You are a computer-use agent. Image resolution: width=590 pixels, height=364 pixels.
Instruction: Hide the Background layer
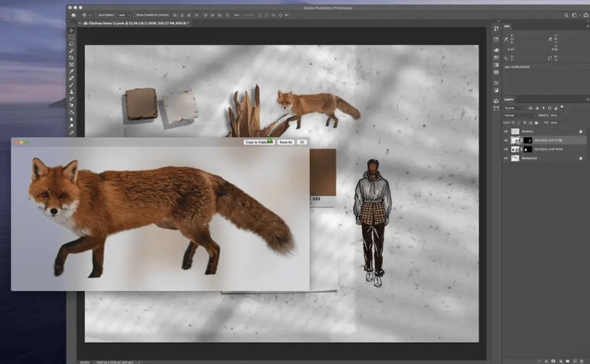pos(506,158)
